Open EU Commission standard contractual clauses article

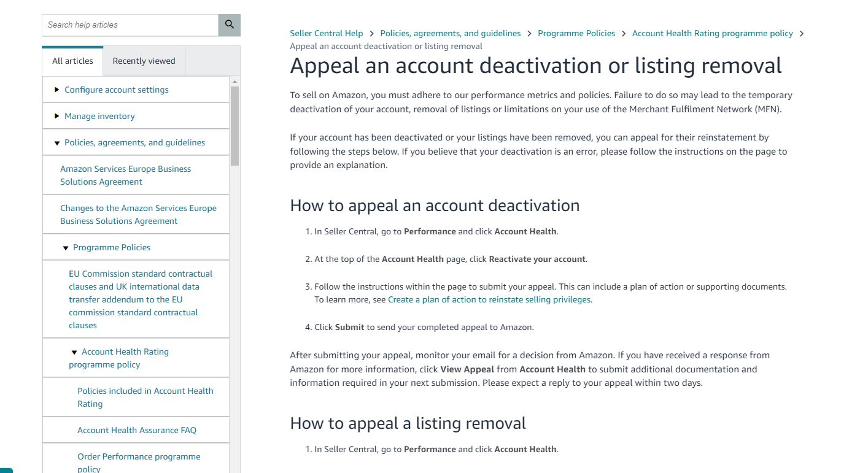(141, 299)
